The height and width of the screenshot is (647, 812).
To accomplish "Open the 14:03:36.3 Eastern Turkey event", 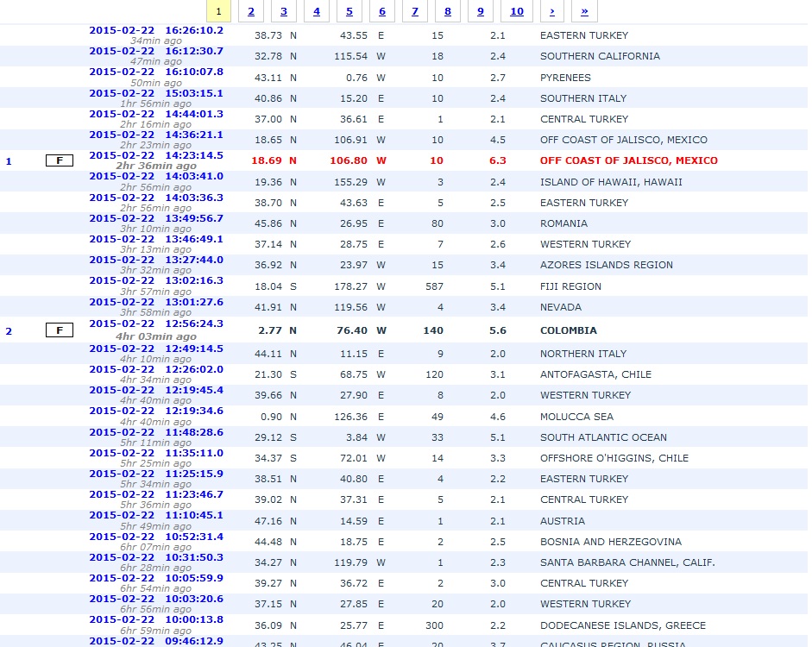I will click(156, 198).
